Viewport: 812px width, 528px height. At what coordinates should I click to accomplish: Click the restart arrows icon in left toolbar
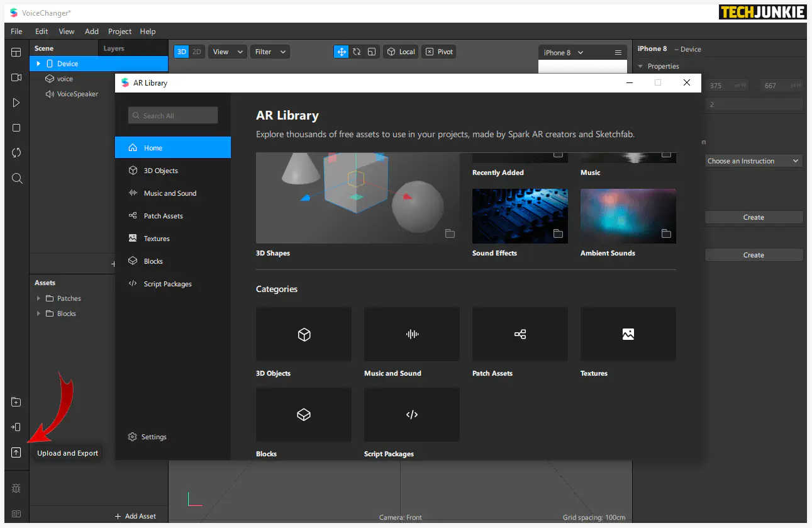pyautogui.click(x=16, y=153)
